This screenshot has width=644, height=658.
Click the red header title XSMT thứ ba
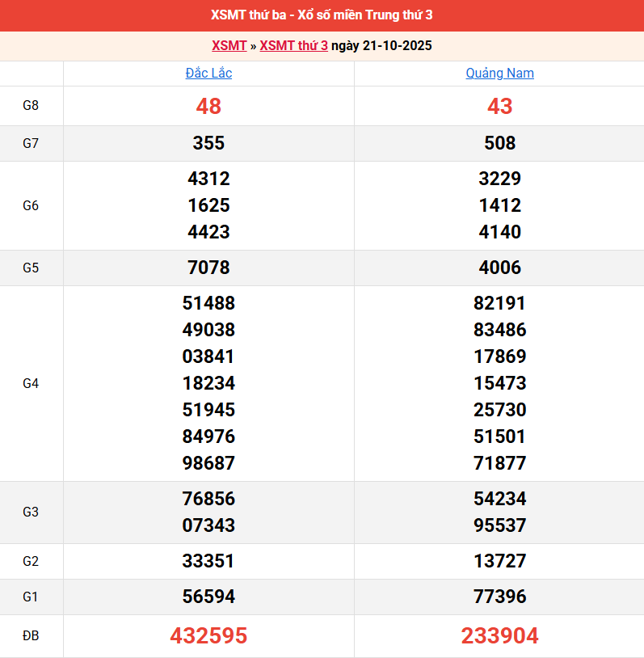[322, 15]
